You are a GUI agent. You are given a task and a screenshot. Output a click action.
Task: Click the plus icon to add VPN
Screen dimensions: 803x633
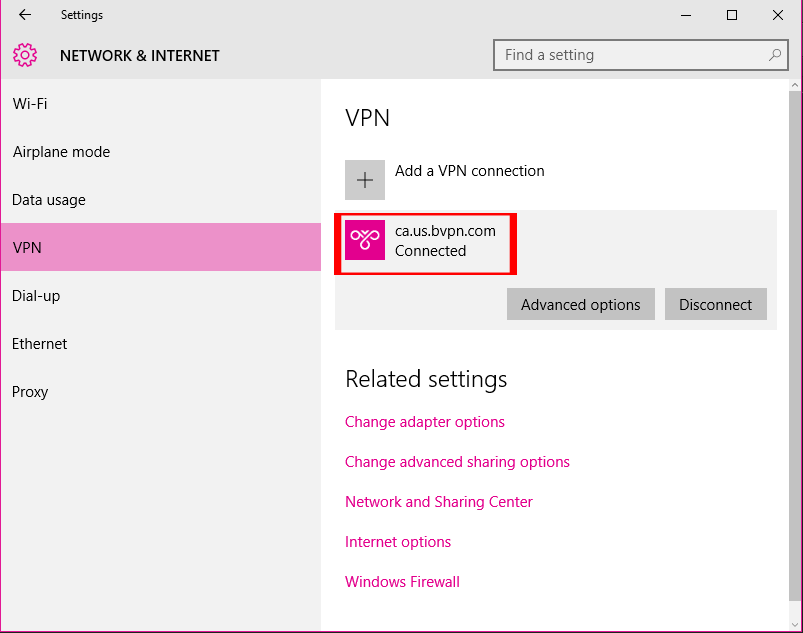[x=365, y=180]
